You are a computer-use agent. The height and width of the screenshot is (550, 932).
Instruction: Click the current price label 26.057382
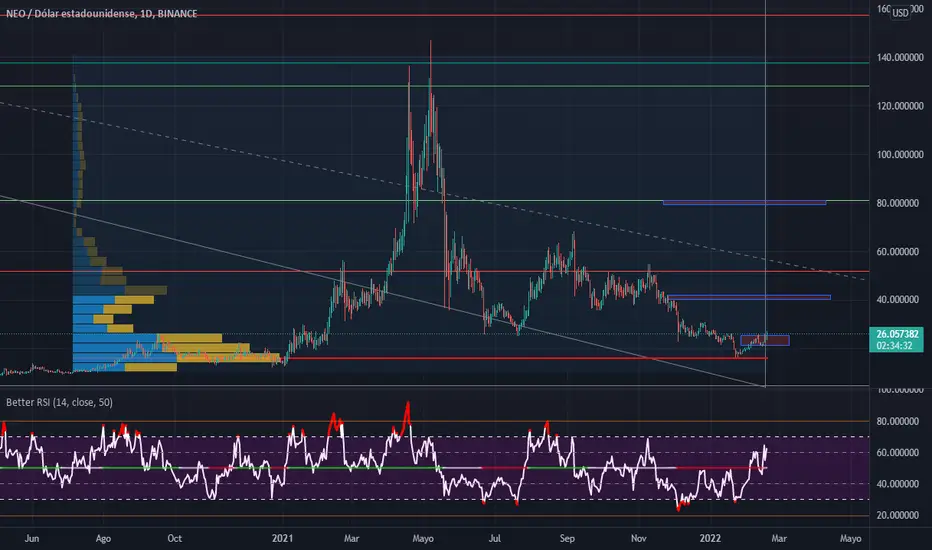896,334
